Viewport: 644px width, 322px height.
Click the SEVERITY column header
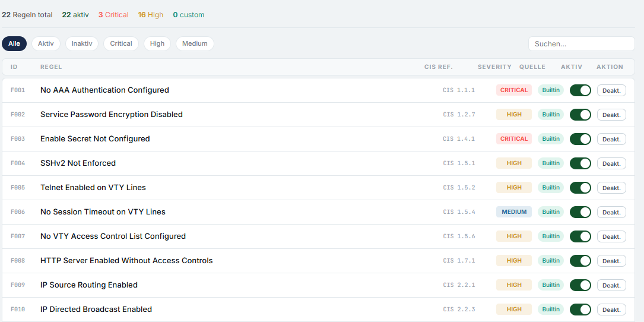point(494,67)
